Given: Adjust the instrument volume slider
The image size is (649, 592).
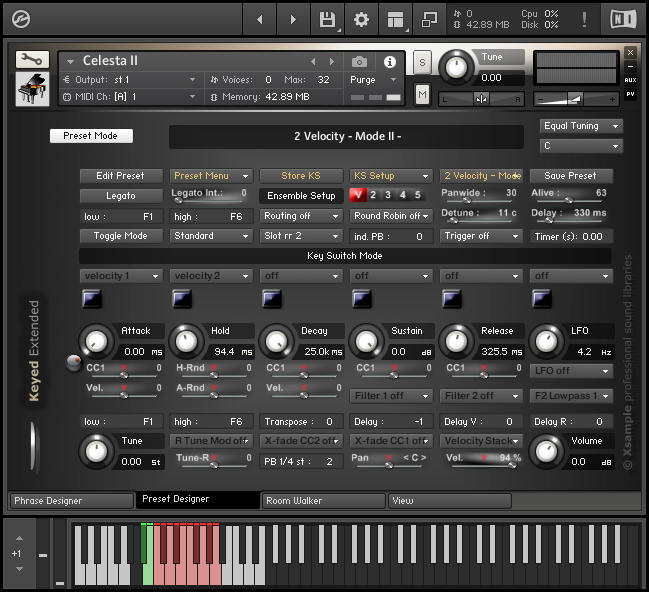Looking at the screenshot, I should coord(576,99).
